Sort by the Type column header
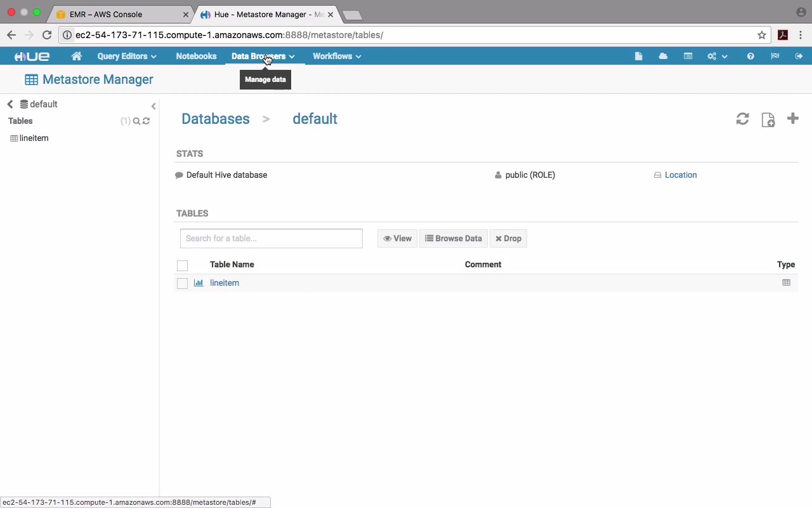 [786, 265]
